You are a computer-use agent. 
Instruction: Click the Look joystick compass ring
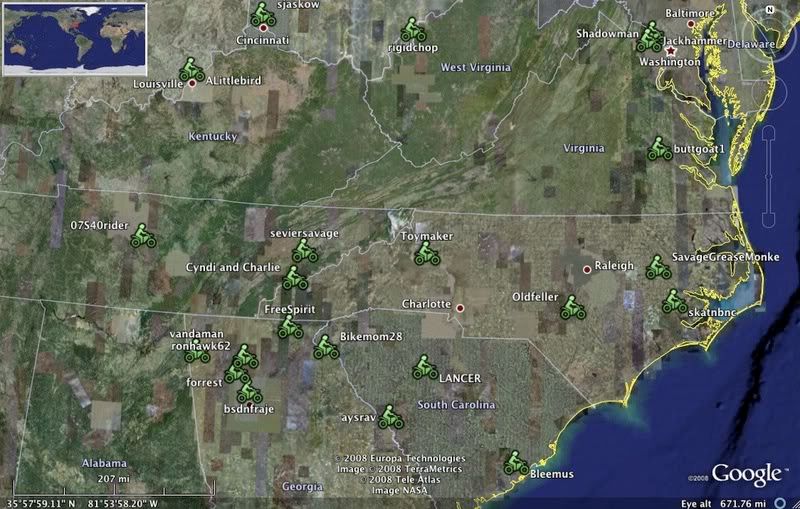770,35
